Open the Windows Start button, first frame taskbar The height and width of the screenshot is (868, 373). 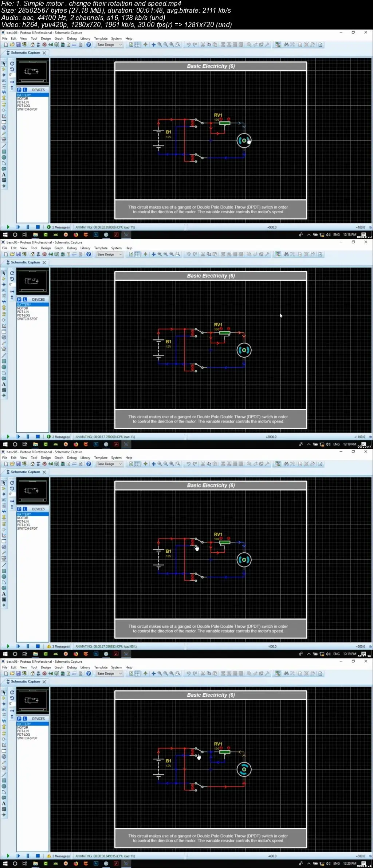pyautogui.click(x=5, y=235)
